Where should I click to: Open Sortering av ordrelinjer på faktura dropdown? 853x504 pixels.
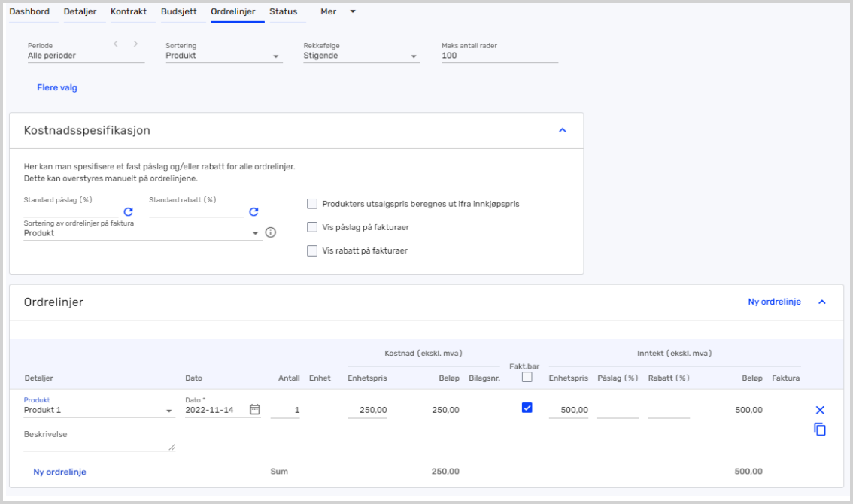[x=142, y=233]
